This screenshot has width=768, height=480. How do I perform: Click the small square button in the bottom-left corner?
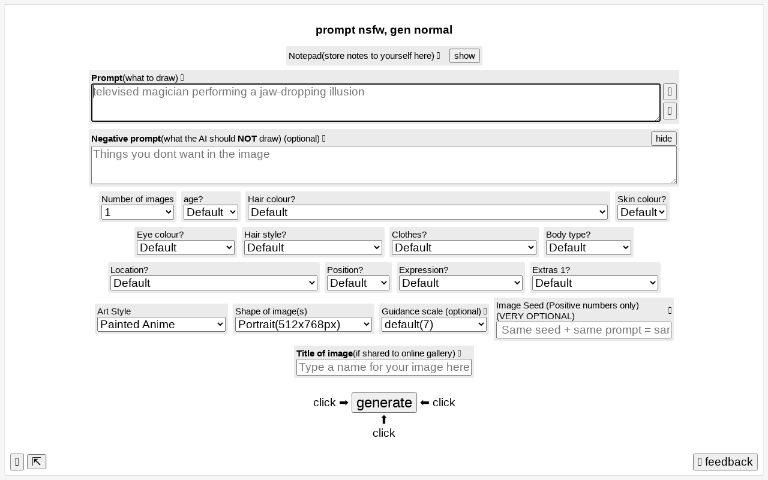coord(17,461)
